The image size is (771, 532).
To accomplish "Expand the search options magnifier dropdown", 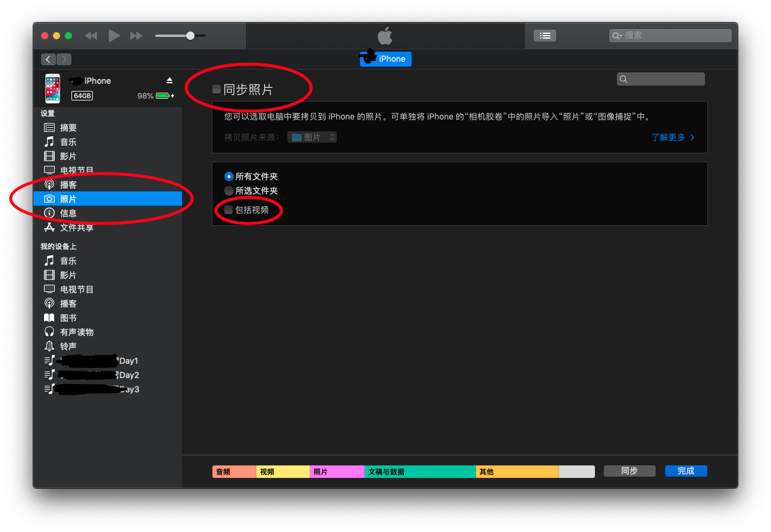I will point(617,36).
